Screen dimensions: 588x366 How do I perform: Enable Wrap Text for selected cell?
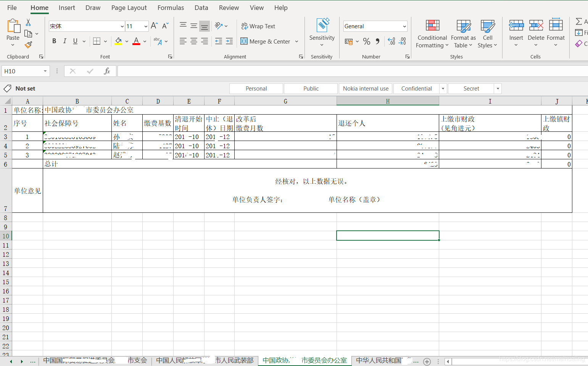click(258, 26)
